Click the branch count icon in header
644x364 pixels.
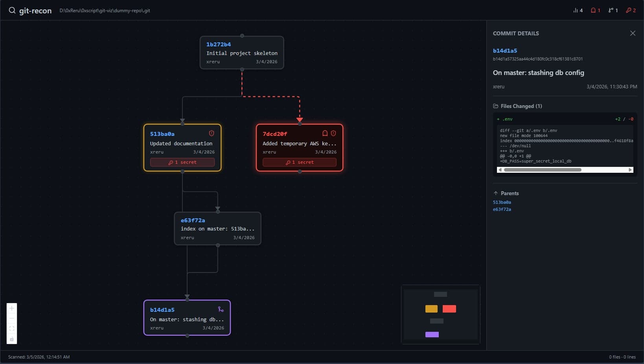coord(611,10)
